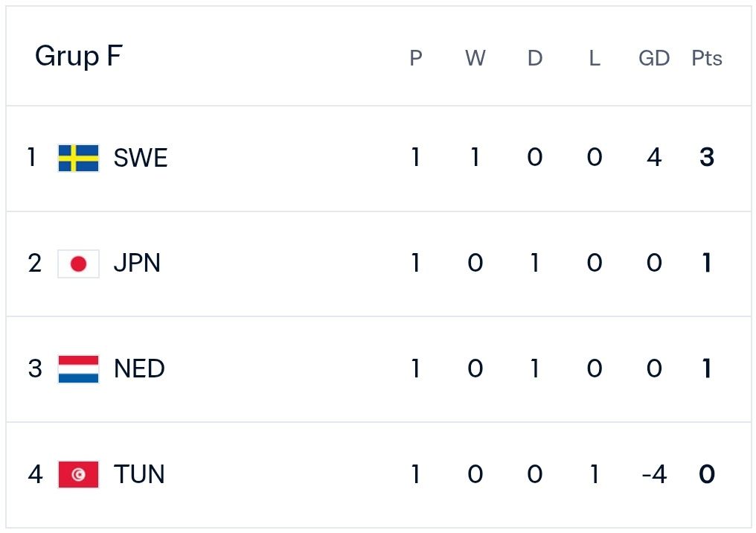Click the Pts column header
Viewport: 756px width, 533px height.
pos(707,58)
